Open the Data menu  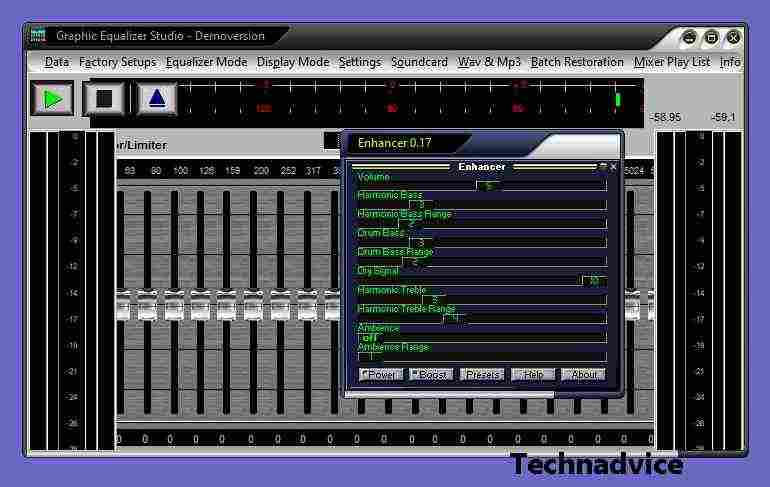[57, 62]
